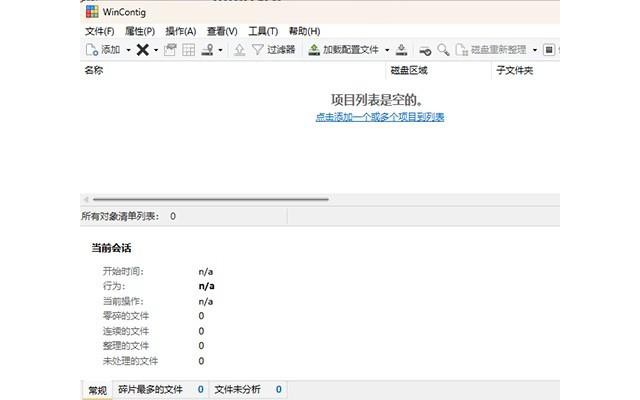
Task: Switch to the 碎片最多的文件 tab
Action: click(x=160, y=390)
